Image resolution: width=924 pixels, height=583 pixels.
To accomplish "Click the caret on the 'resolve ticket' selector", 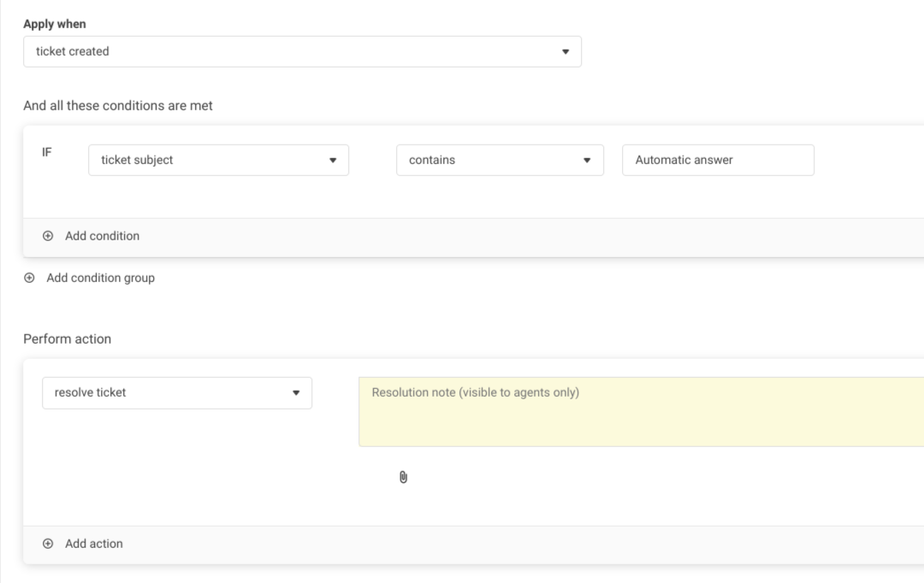I will [296, 393].
